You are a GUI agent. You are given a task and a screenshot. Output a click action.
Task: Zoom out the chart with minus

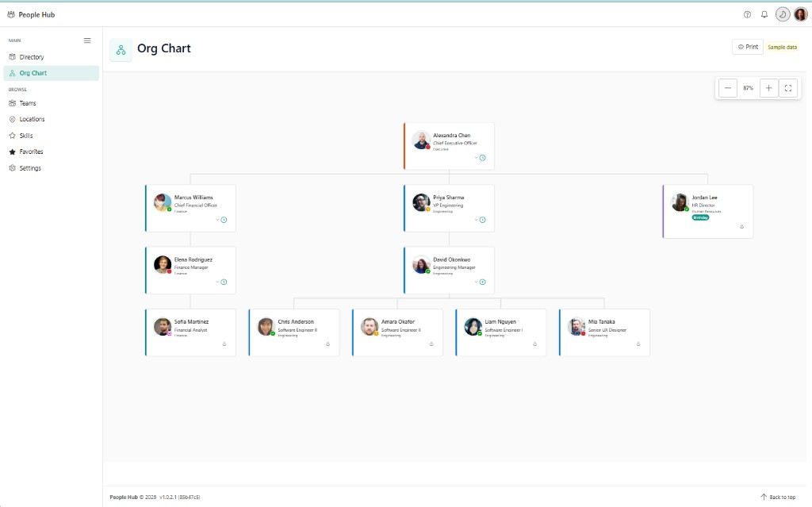pos(728,88)
